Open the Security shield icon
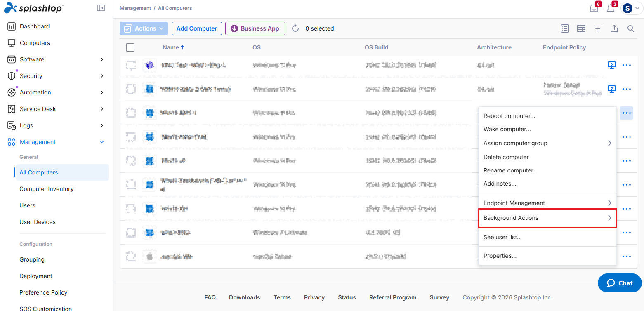The height and width of the screenshot is (311, 644). click(x=12, y=76)
